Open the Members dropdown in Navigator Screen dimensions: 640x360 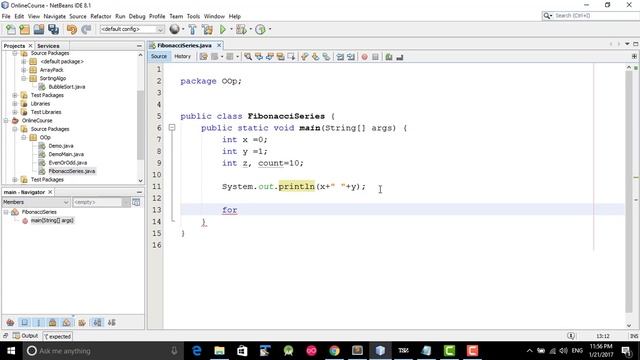36,202
